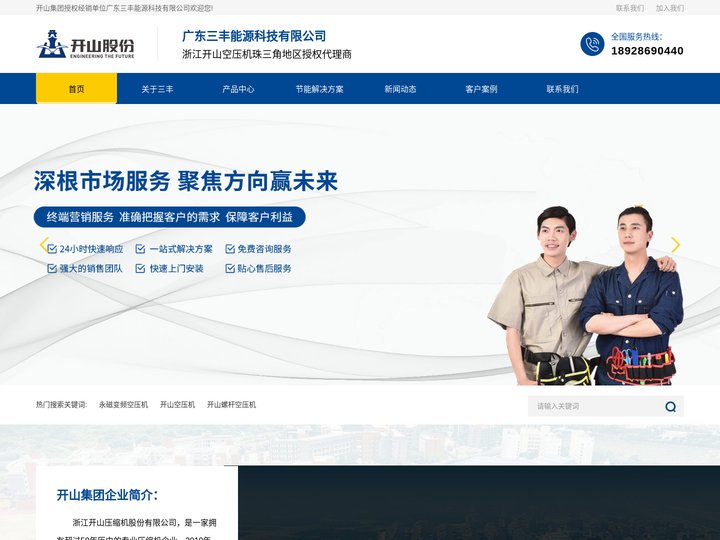The height and width of the screenshot is (540, 720).
Task: Open the 联系我们 item in blue nav bar
Action: click(x=562, y=89)
